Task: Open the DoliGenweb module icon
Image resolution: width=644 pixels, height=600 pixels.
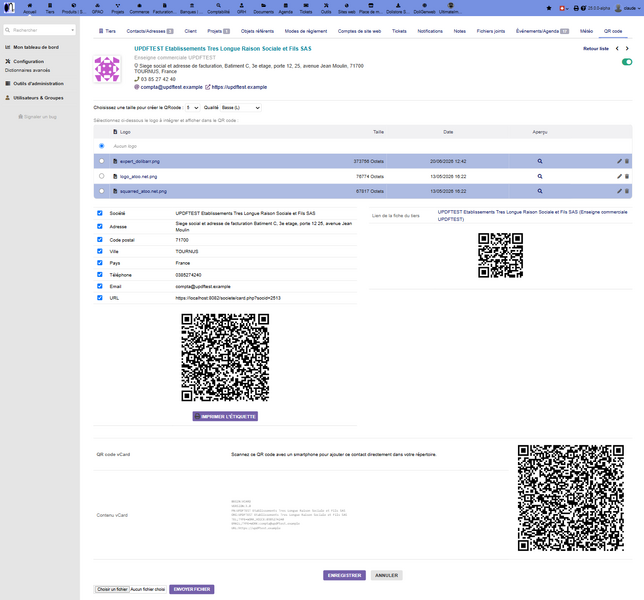Action: point(424,5)
